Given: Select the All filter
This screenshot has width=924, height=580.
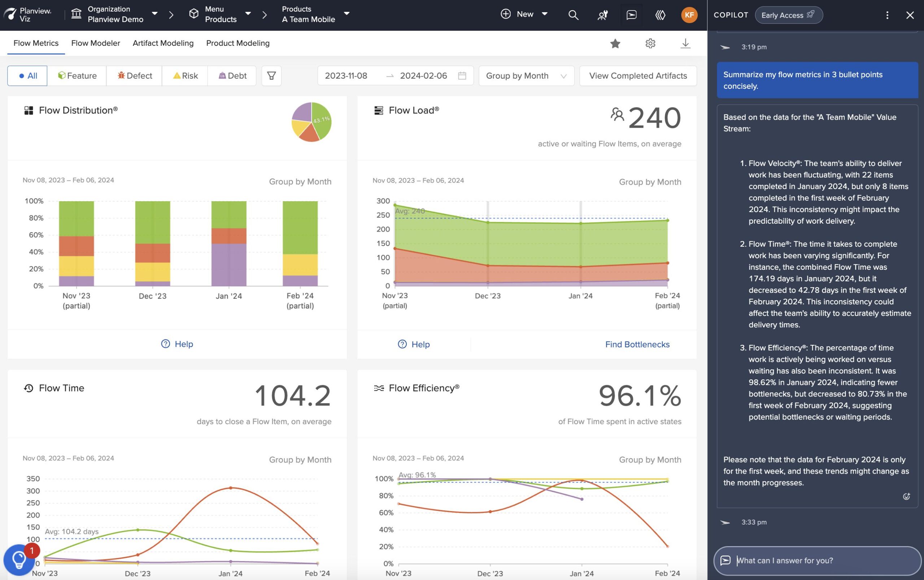Looking at the screenshot, I should [x=27, y=76].
